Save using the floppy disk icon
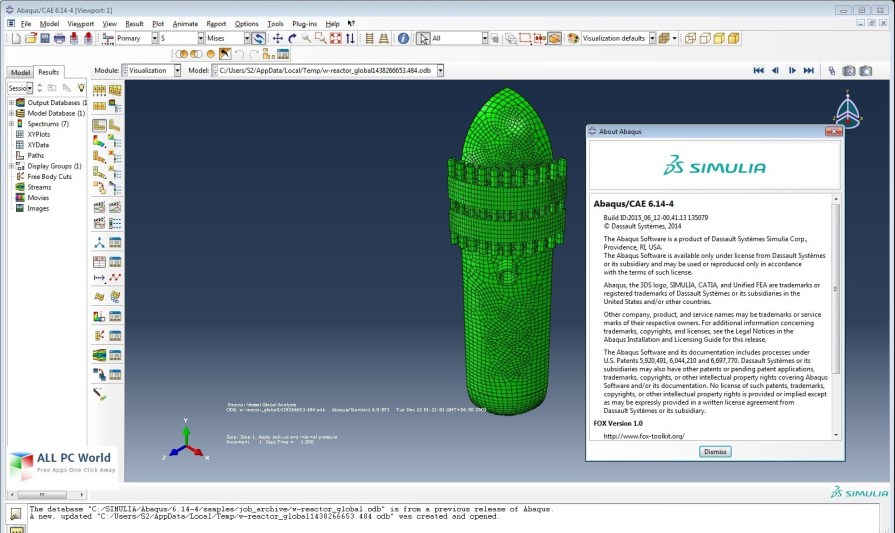The image size is (895, 533). click(x=45, y=38)
